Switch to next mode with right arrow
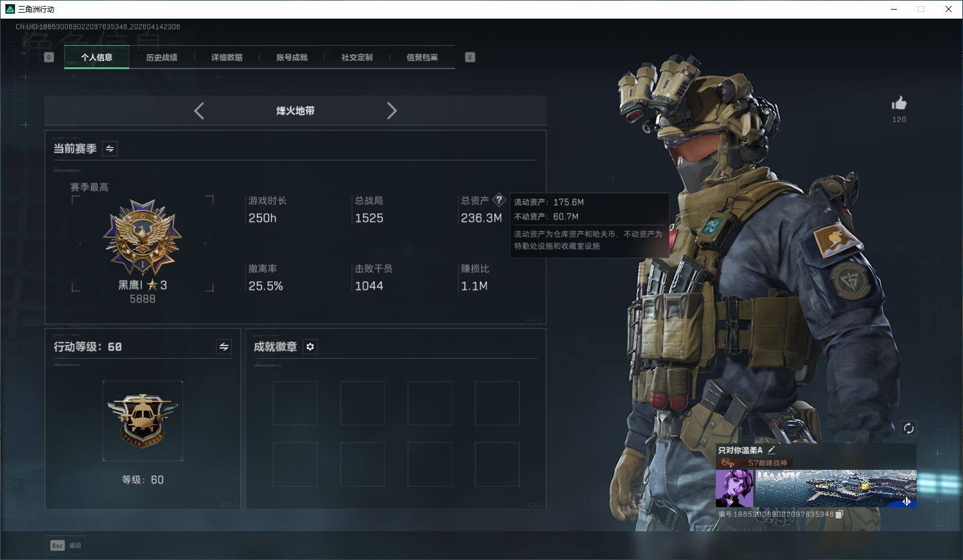 [391, 111]
